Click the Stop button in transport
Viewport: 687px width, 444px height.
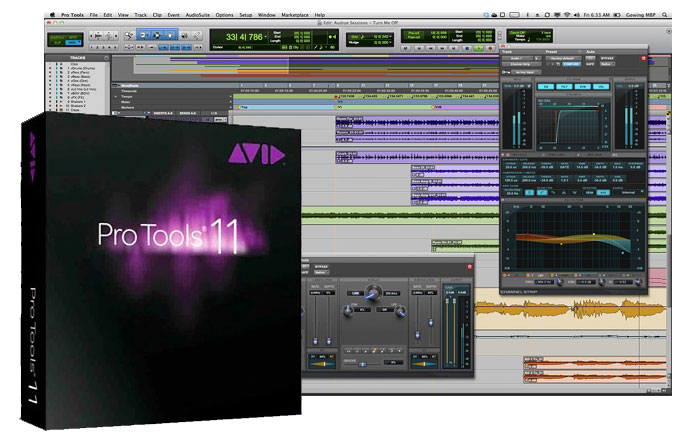tap(467, 48)
